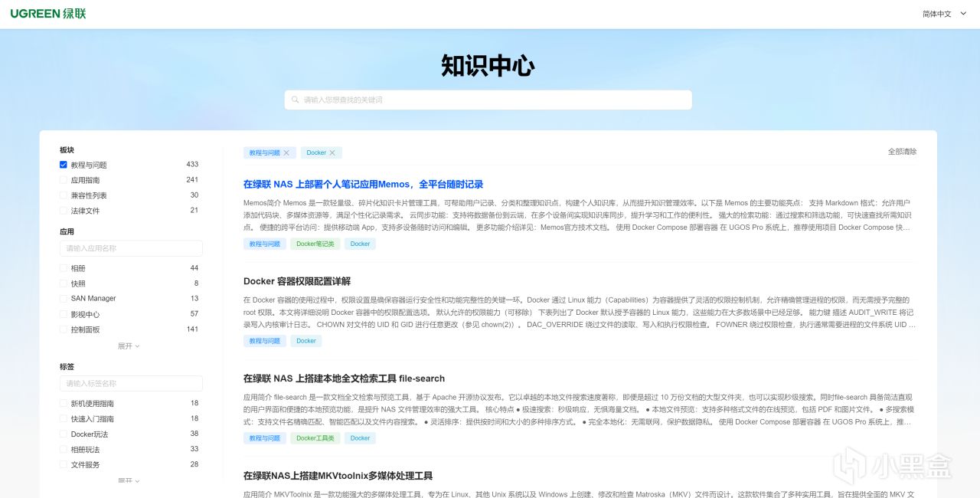Uncheck the 教程与问题 checkbox
This screenshot has width=980, height=498.
pos(64,165)
